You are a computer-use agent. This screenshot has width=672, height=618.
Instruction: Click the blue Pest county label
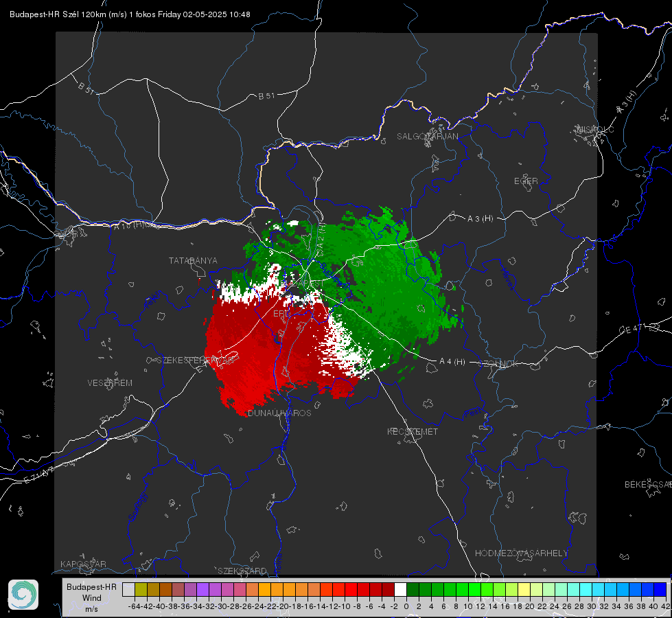click(x=472, y=414)
